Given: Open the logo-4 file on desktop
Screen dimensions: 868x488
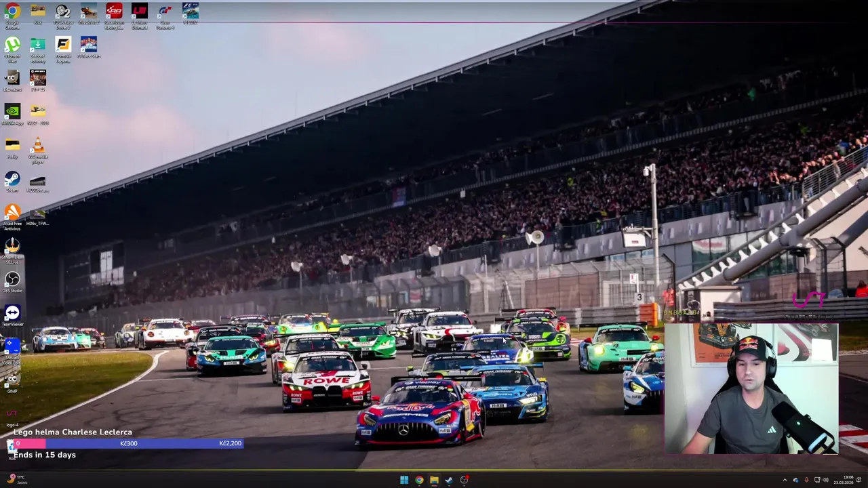Looking at the screenshot, I should point(12,417).
